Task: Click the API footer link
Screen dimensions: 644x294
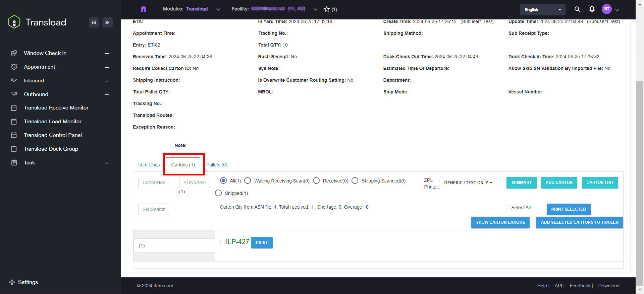Action: (x=558, y=286)
